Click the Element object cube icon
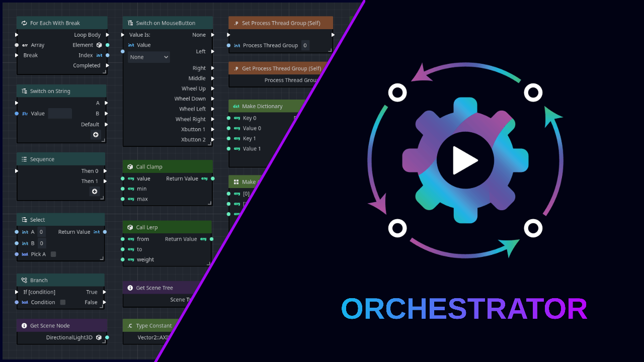Viewport: 644px width, 362px height. tap(99, 45)
